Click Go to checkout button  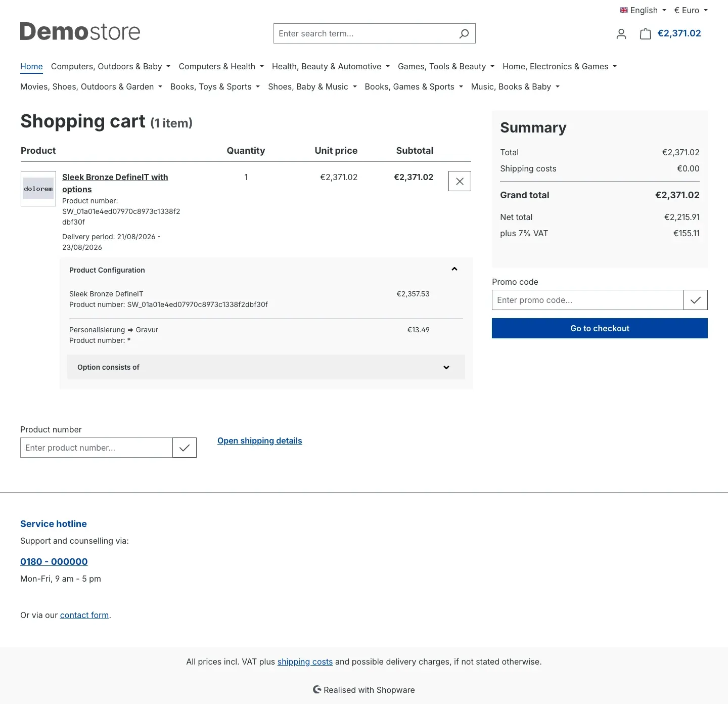coord(600,328)
